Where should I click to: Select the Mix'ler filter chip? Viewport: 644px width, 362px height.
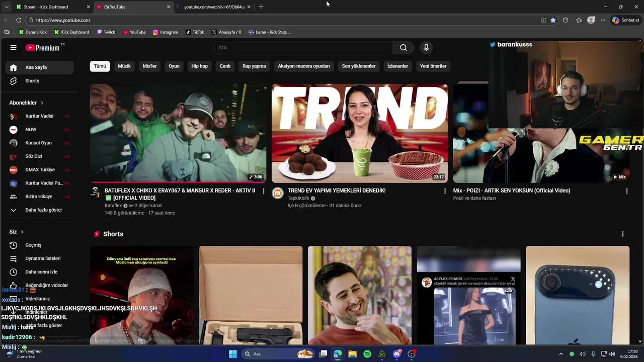point(149,66)
